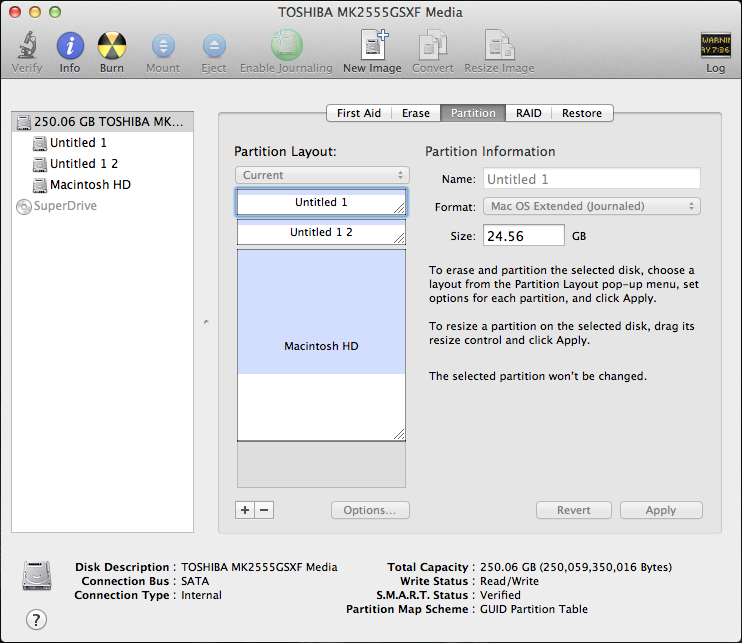The height and width of the screenshot is (643, 742).
Task: Click resize handle of Macintosh HD partition
Action: 399,434
